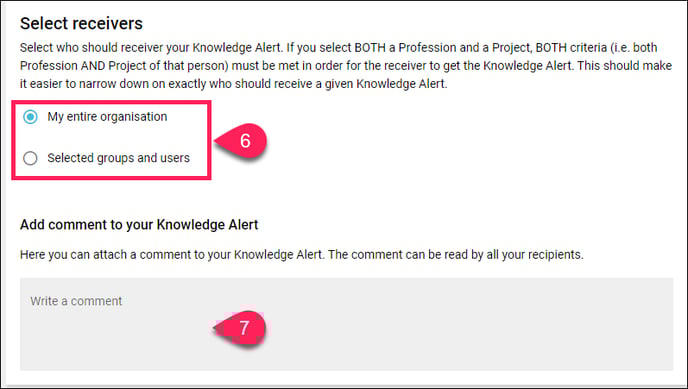Screen dimensions: 688x389
Task: Click the line beginning "Select who should receiver"
Action: [x=338, y=47]
